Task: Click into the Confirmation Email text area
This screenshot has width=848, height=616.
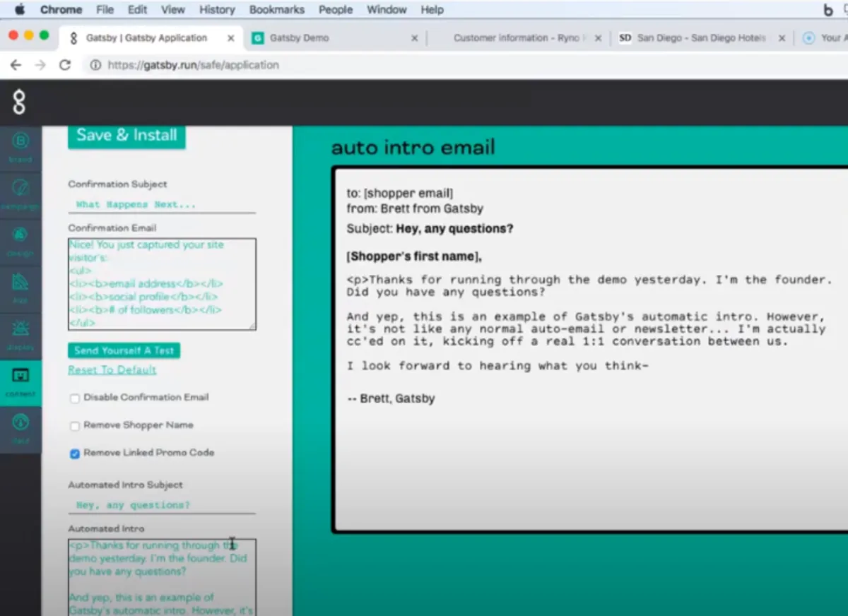Action: point(162,284)
